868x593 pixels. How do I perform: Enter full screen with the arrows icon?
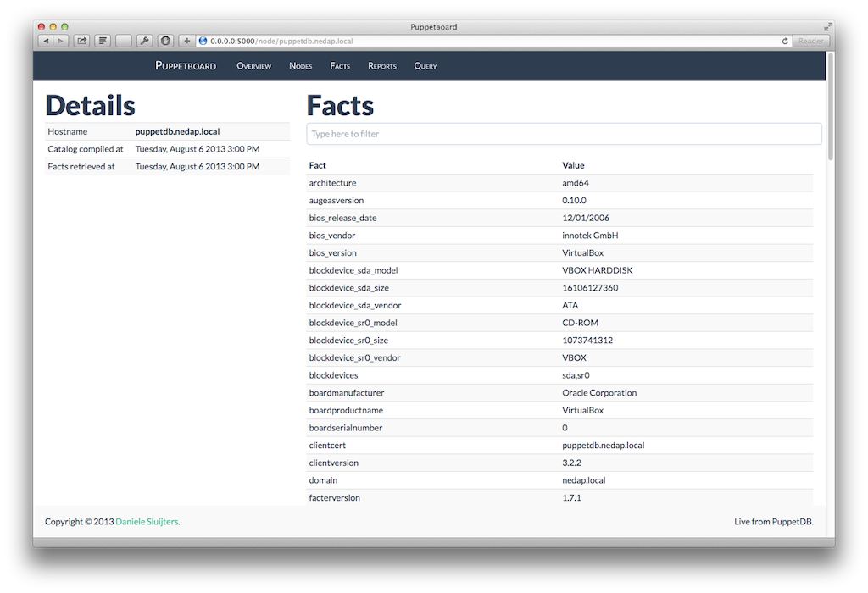tap(827, 27)
